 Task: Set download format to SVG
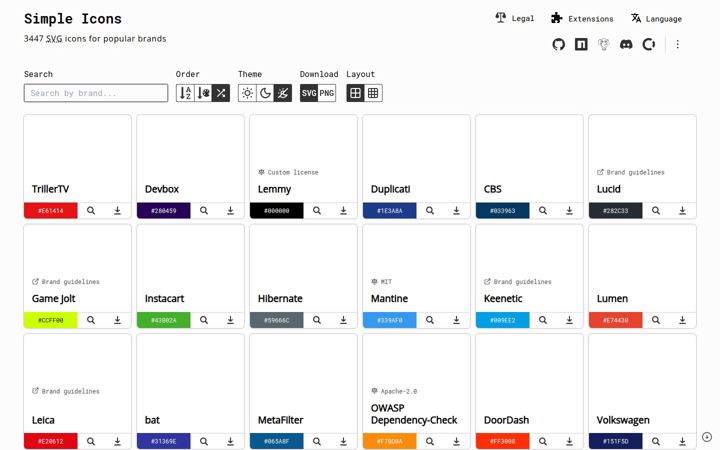pos(309,93)
